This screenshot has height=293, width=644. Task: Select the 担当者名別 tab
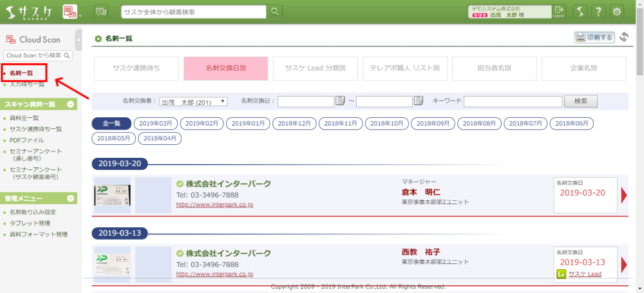click(x=495, y=68)
